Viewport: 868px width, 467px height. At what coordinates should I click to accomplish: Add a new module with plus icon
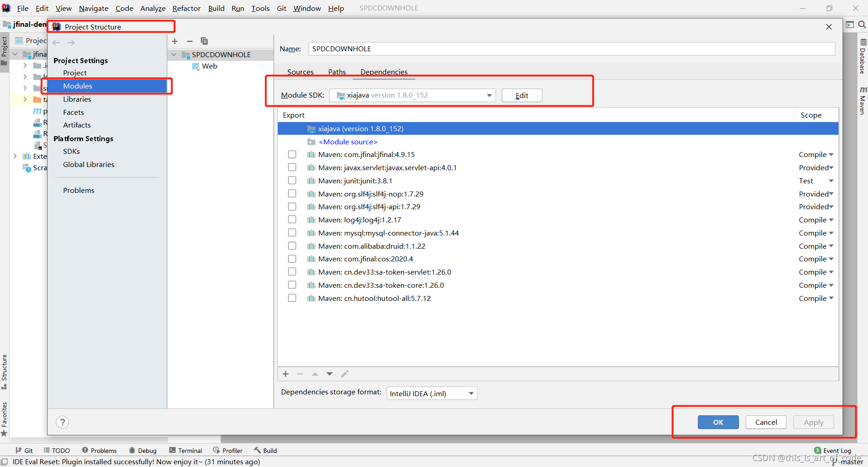pyautogui.click(x=175, y=41)
